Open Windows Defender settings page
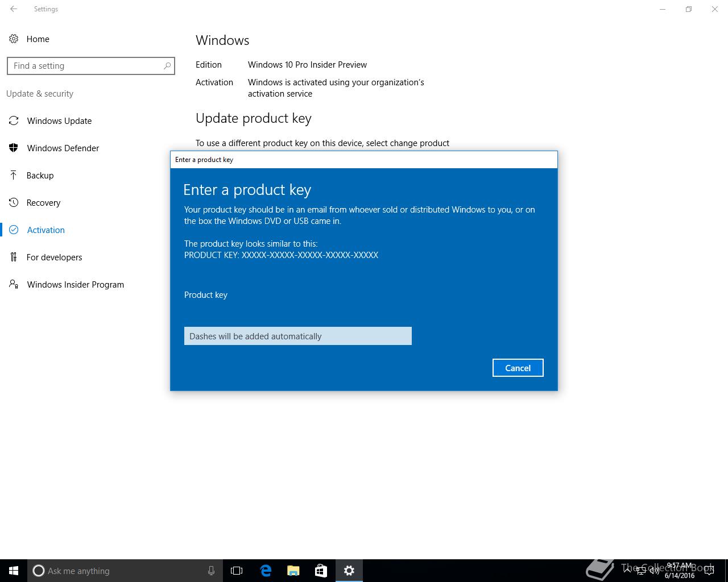 (63, 148)
